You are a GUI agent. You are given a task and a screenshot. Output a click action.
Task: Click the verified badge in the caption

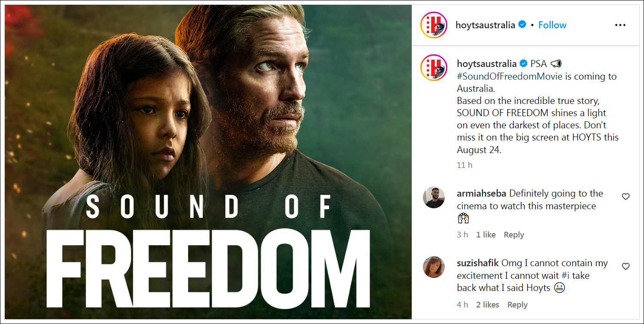pos(524,63)
